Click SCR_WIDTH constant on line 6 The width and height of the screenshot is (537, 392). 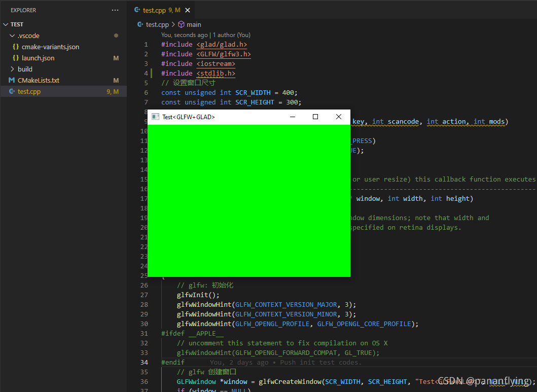253,93
